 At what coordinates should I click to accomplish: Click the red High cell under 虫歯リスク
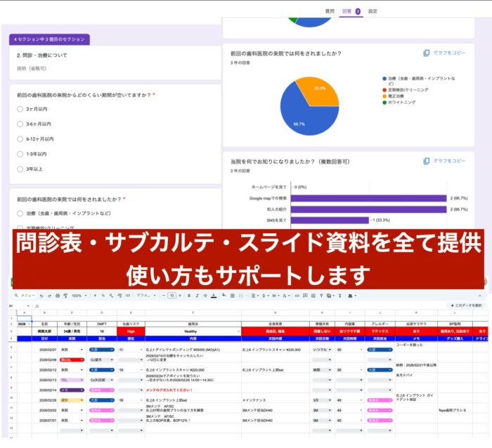(x=131, y=331)
